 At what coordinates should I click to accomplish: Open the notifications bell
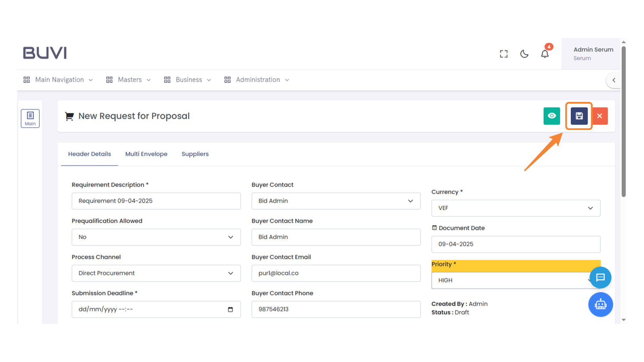pyautogui.click(x=545, y=54)
